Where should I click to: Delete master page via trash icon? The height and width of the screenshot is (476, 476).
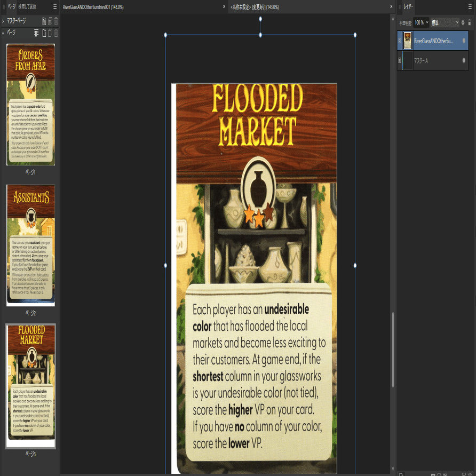pyautogui.click(x=56, y=21)
